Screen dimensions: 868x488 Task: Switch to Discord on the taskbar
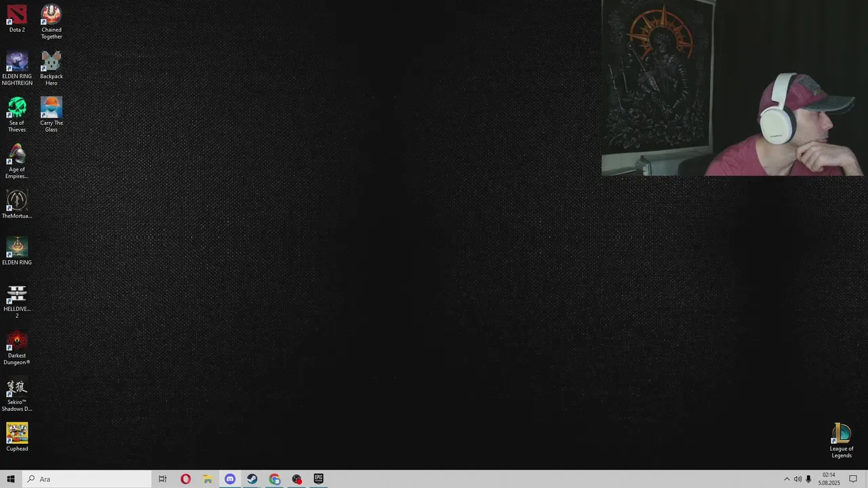click(x=230, y=479)
